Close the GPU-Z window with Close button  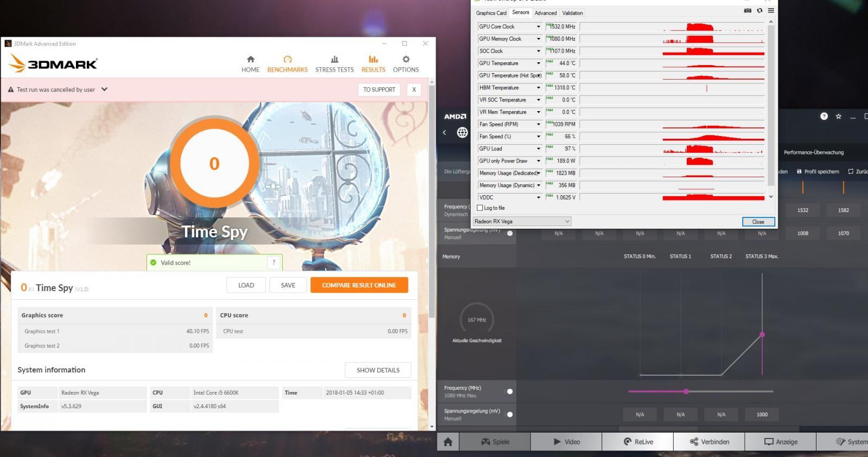758,222
